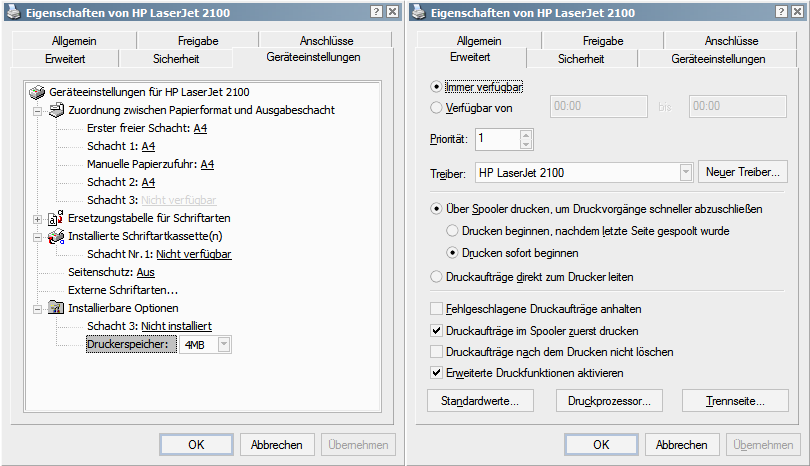Click the Seitenschutz Aus value
810x466 pixels.
click(146, 272)
